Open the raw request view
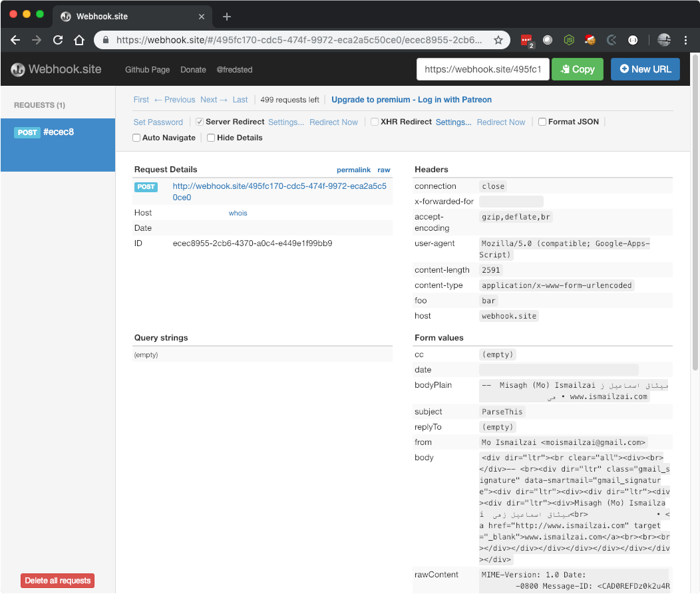This screenshot has height=594, width=700. 383,170
